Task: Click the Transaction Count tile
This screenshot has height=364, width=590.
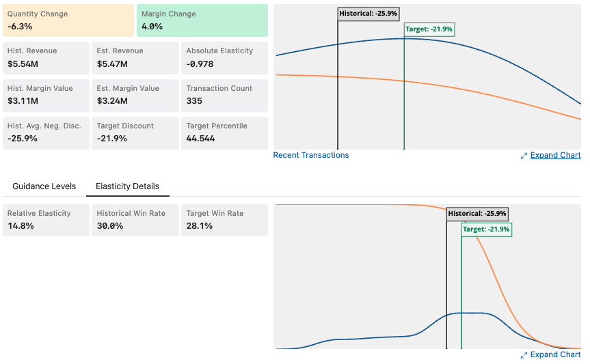Action: [224, 95]
